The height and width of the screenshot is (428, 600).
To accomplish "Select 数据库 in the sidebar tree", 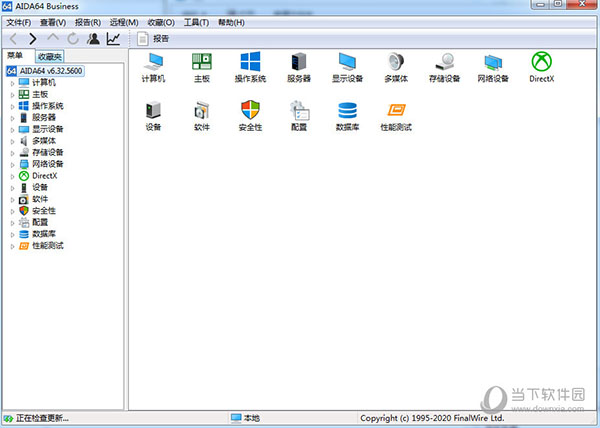I will (44, 234).
